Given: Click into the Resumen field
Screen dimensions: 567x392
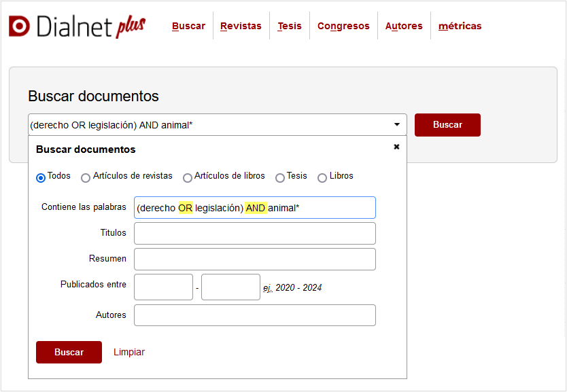Looking at the screenshot, I should (x=255, y=259).
